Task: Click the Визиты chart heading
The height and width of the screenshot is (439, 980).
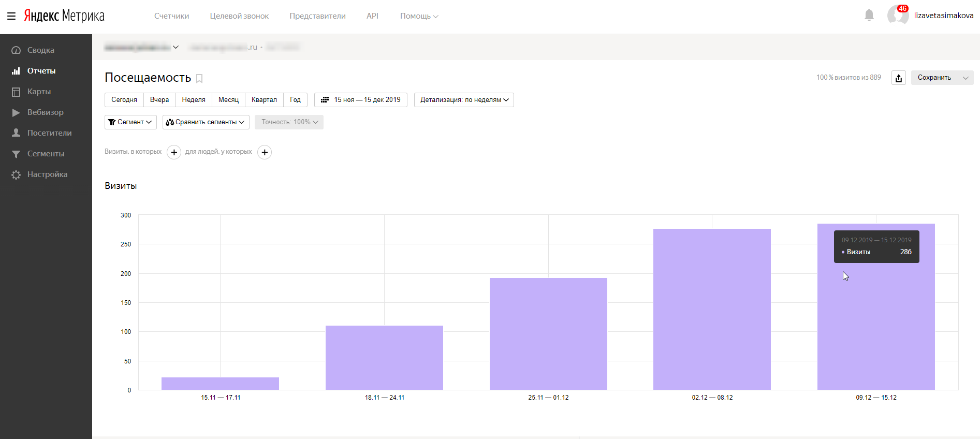Action: 121,186
